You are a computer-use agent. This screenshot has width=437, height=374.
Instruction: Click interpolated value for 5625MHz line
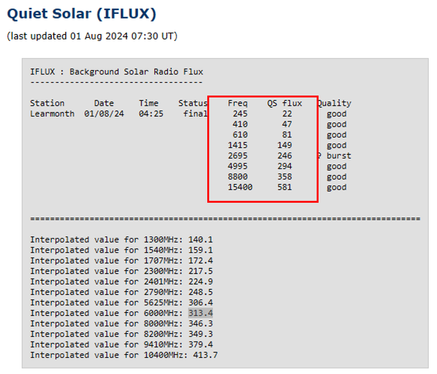pyautogui.click(x=122, y=303)
